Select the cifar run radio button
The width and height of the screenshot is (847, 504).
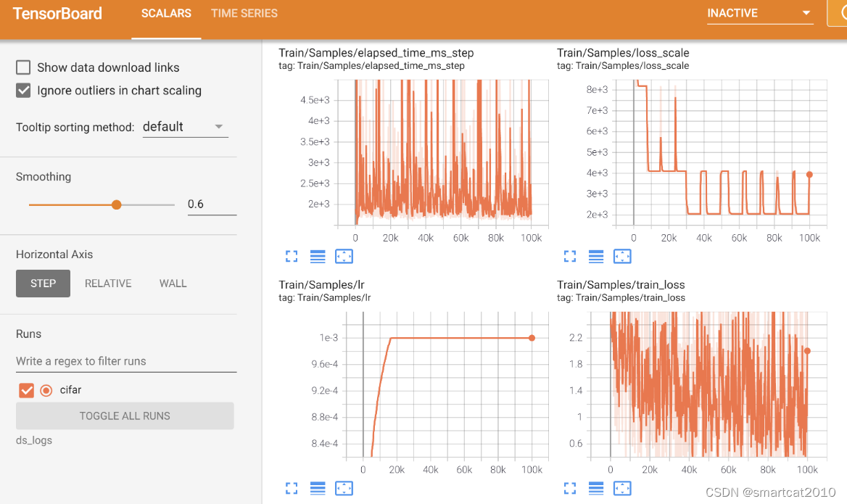pos(46,390)
